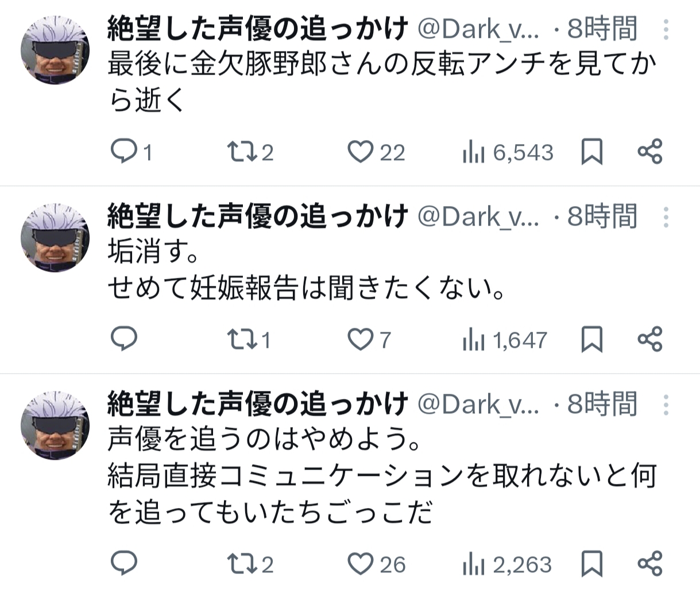Image resolution: width=700 pixels, height=589 pixels.
Task: Open the @Dark_v handle on middle post
Action: (x=478, y=217)
